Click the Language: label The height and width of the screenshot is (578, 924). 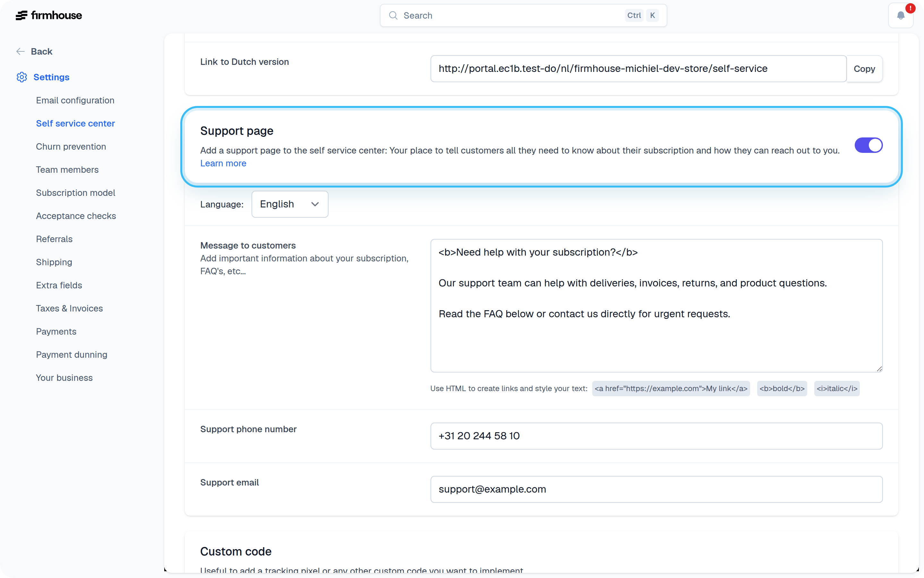pos(222,205)
